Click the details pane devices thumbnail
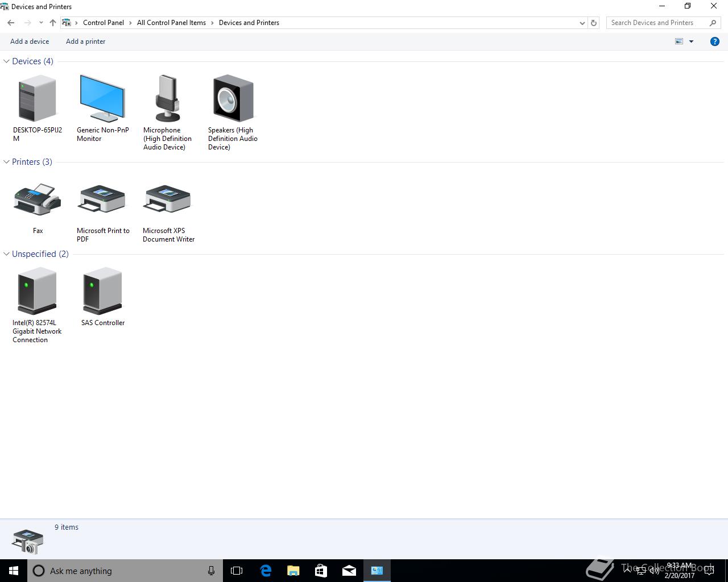This screenshot has width=728, height=582. (x=27, y=541)
